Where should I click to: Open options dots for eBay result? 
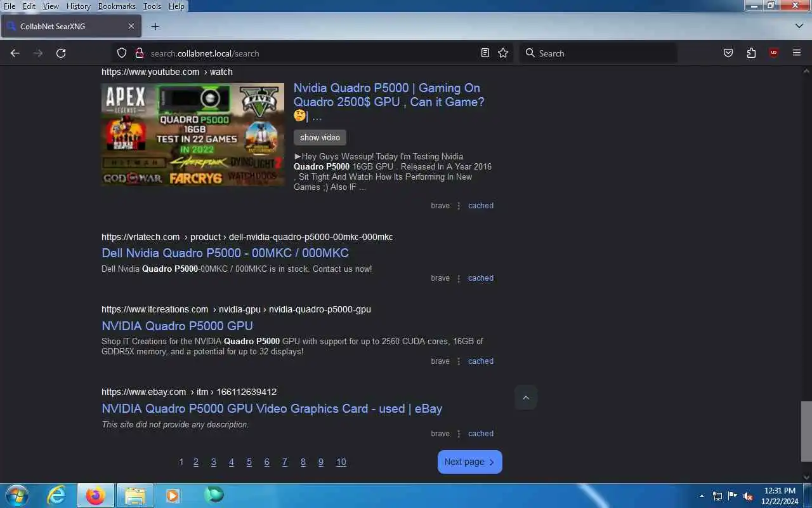[x=459, y=434]
